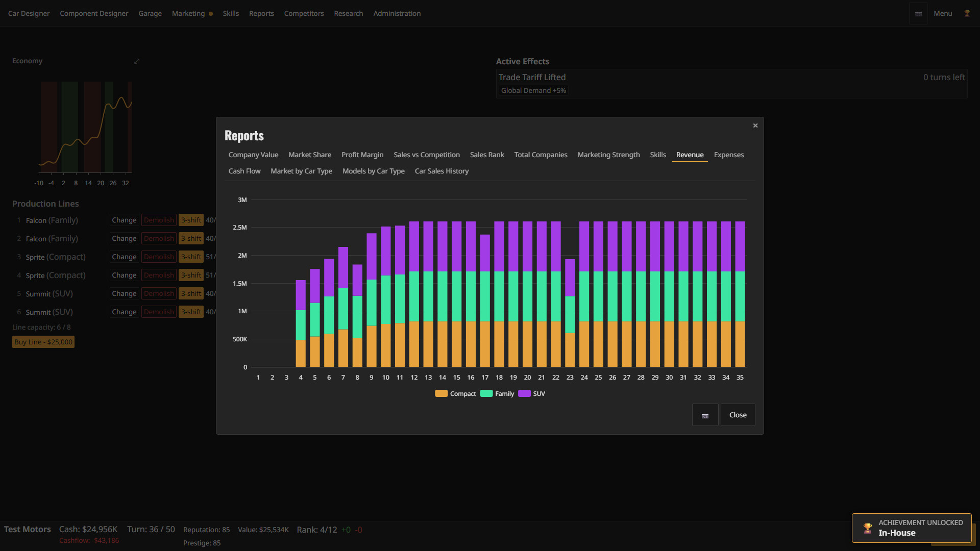Toggle the Compact series legend swatch
Screen dimensions: 980x551
441,393
